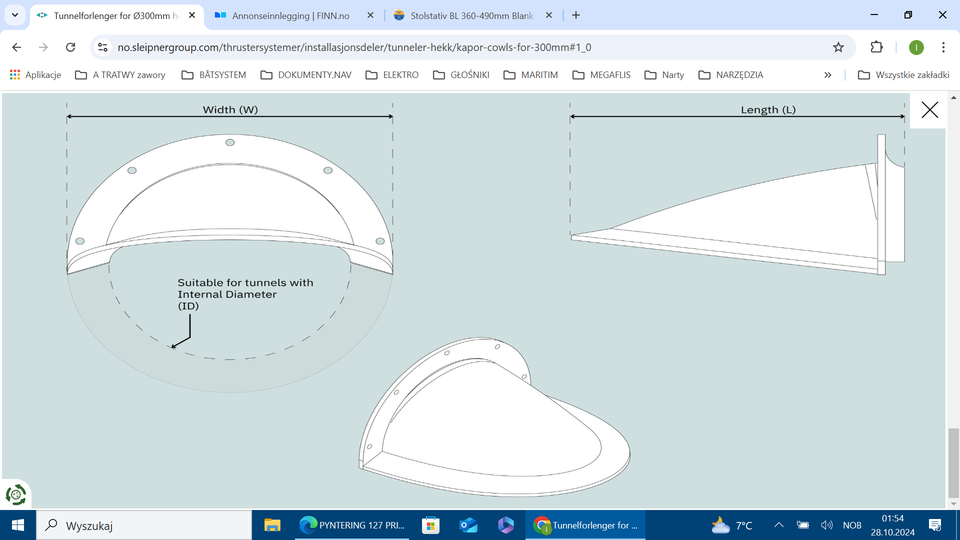Switch to the Tunnelforlenger for Ø300mm tab
This screenshot has width=960, height=540.
tap(116, 15)
